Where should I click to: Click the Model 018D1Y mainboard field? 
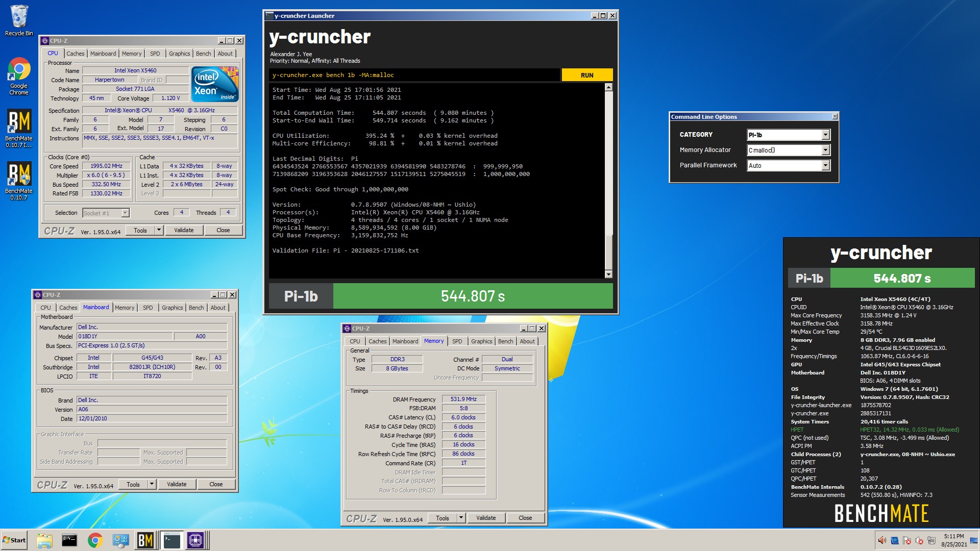point(124,337)
